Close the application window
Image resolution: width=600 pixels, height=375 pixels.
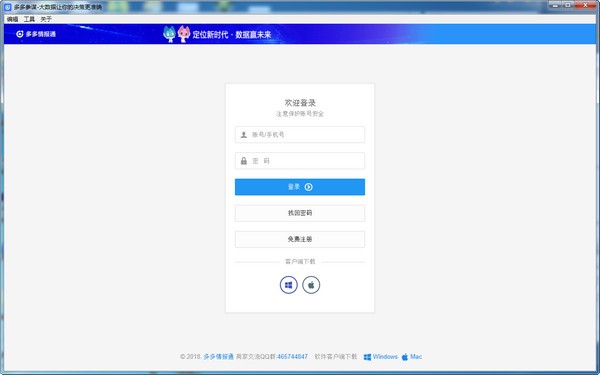point(585,5)
